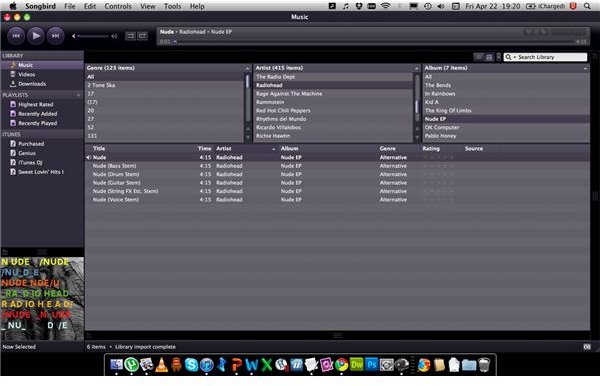Viewport: 600px width, 386px height.
Task: Toggle shuffle mode
Action: pyautogui.click(x=130, y=36)
